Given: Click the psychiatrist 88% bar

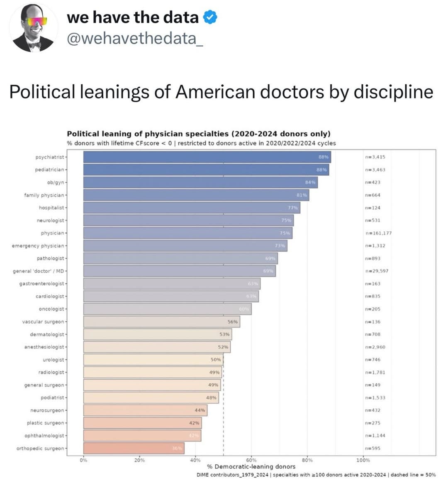Looking at the screenshot, I should coord(207,157).
